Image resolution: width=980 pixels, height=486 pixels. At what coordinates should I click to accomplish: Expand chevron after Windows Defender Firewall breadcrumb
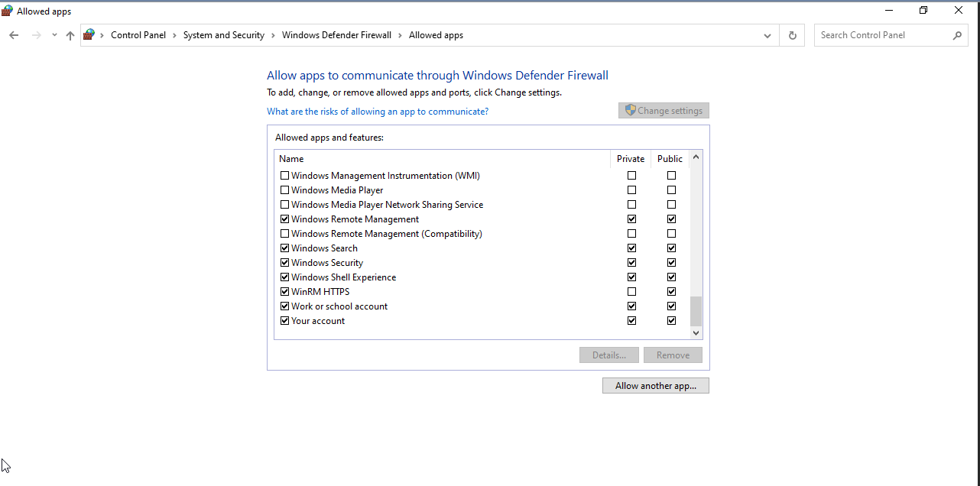click(x=400, y=35)
